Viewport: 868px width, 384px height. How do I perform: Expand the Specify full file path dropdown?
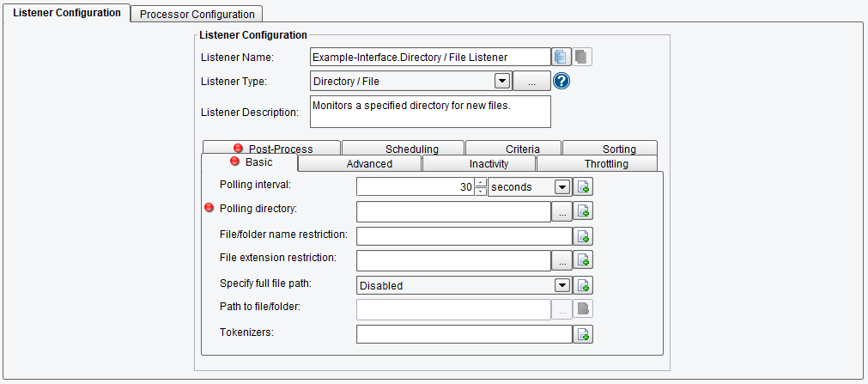pos(562,285)
